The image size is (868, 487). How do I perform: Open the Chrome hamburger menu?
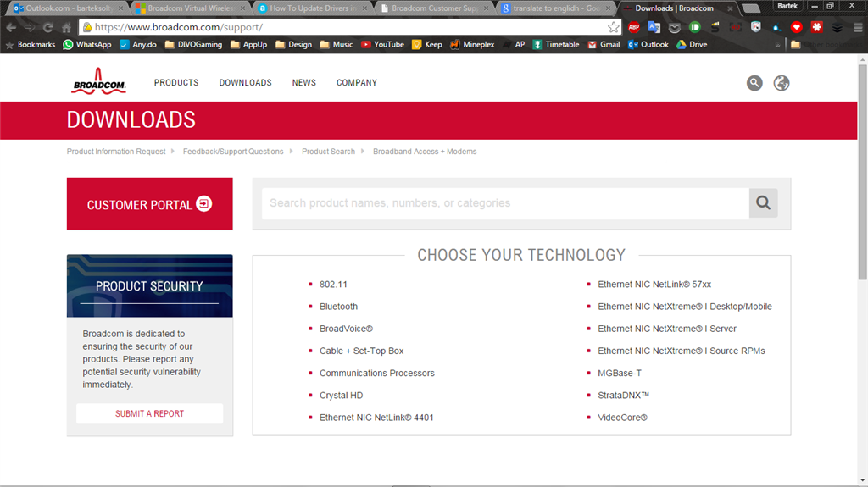click(858, 27)
